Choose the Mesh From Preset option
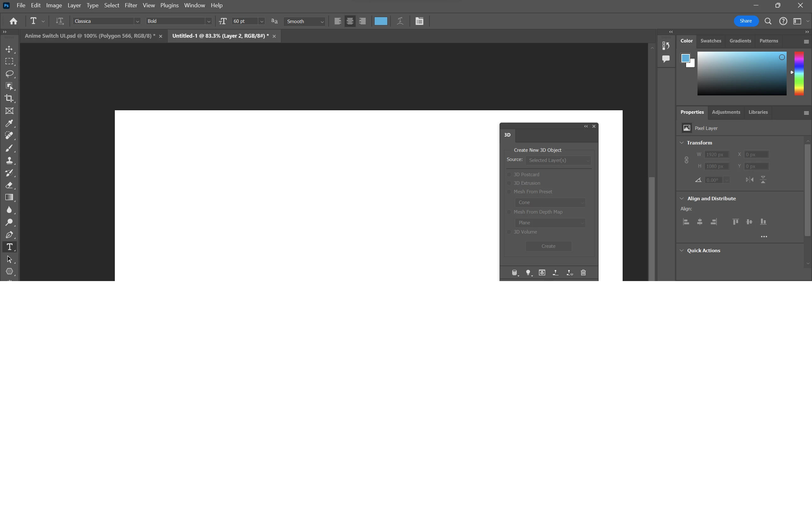The width and height of the screenshot is (812, 507). [x=509, y=192]
